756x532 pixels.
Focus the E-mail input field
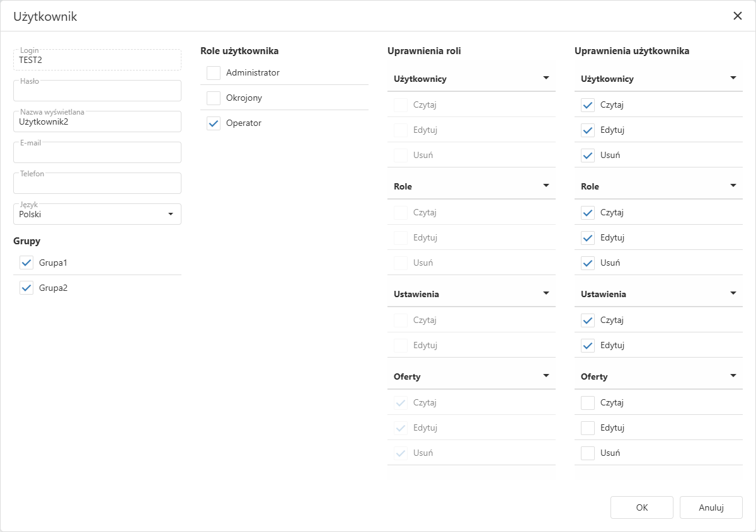pyautogui.click(x=97, y=153)
